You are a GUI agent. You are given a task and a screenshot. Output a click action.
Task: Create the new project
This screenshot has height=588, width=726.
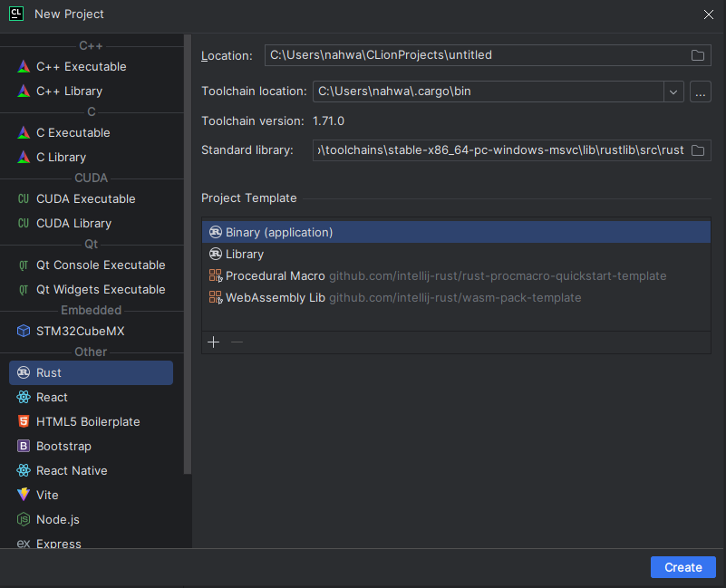(x=683, y=567)
